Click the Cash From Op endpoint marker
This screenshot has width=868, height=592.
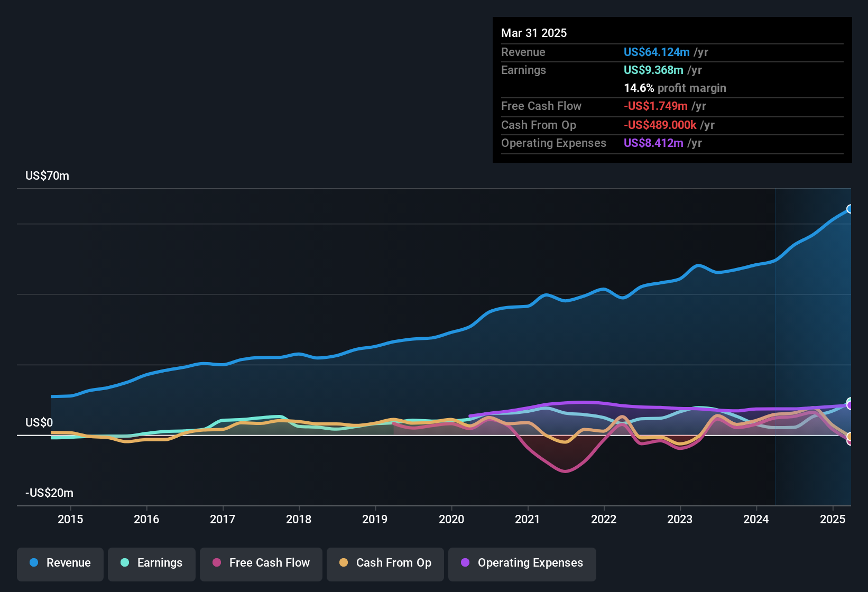pos(850,437)
